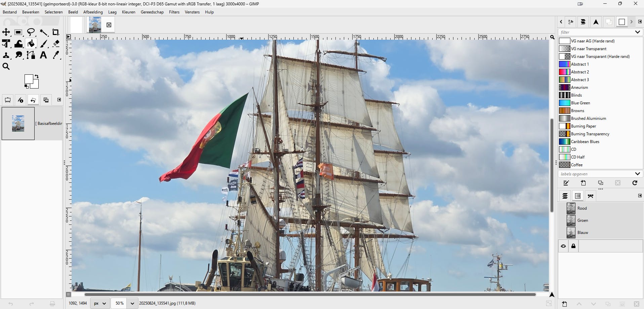
Task: Open the Tool Presets tab
Action: (x=583, y=22)
